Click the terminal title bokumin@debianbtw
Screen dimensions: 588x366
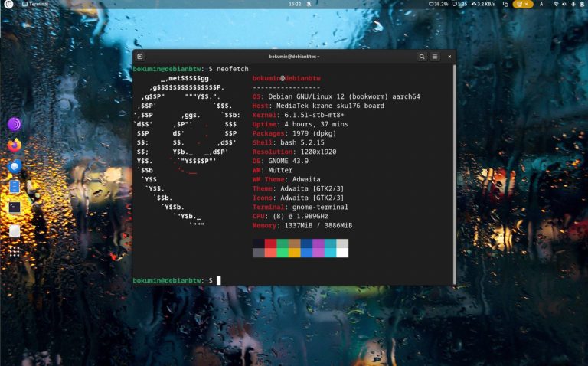pos(294,57)
